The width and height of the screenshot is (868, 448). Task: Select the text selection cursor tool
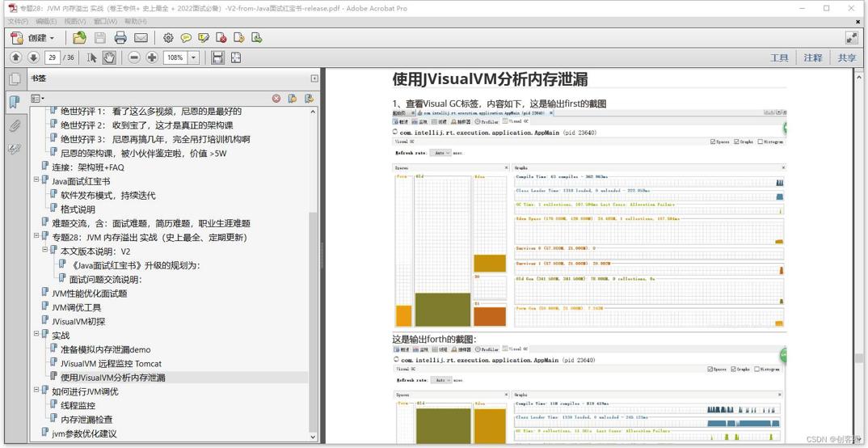coord(92,57)
